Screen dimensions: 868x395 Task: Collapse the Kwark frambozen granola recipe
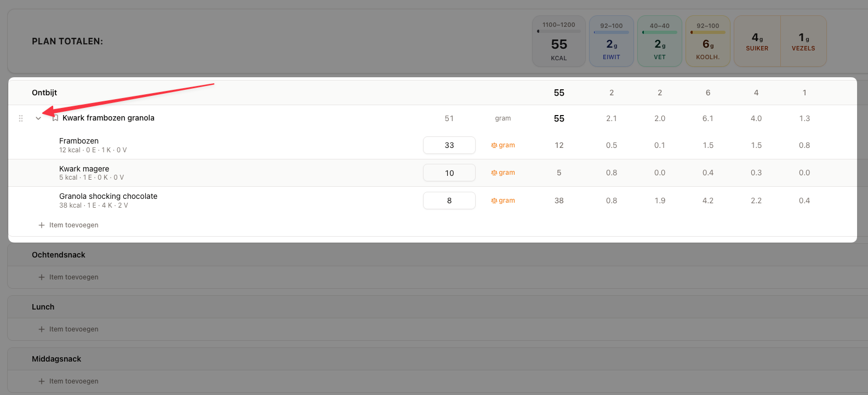[x=38, y=118]
